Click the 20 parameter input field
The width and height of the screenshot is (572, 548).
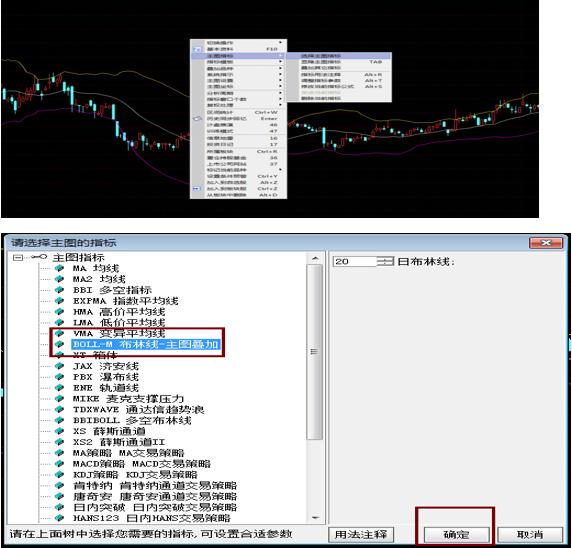tap(354, 261)
